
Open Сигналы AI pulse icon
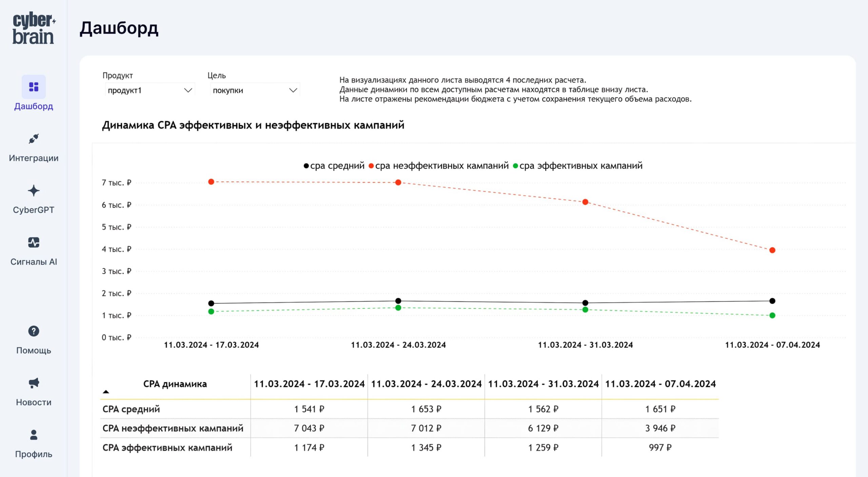point(34,243)
